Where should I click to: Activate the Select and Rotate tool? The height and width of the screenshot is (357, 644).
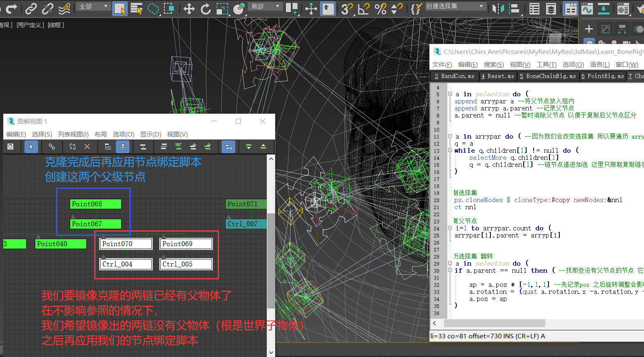205,9
